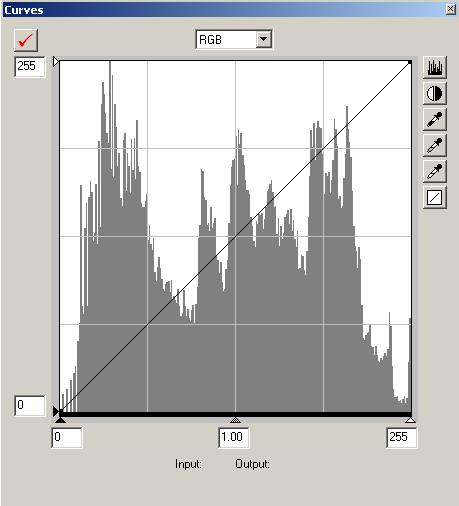Click the output minimum field showing 0

30,405
